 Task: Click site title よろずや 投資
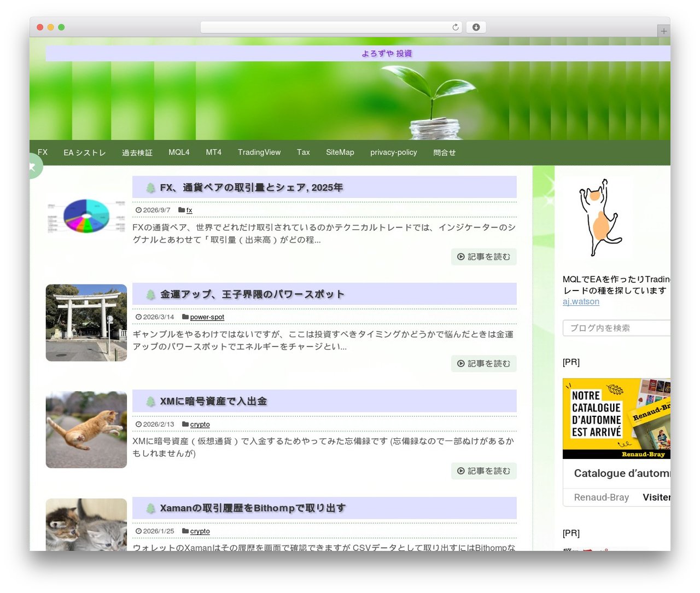click(387, 54)
